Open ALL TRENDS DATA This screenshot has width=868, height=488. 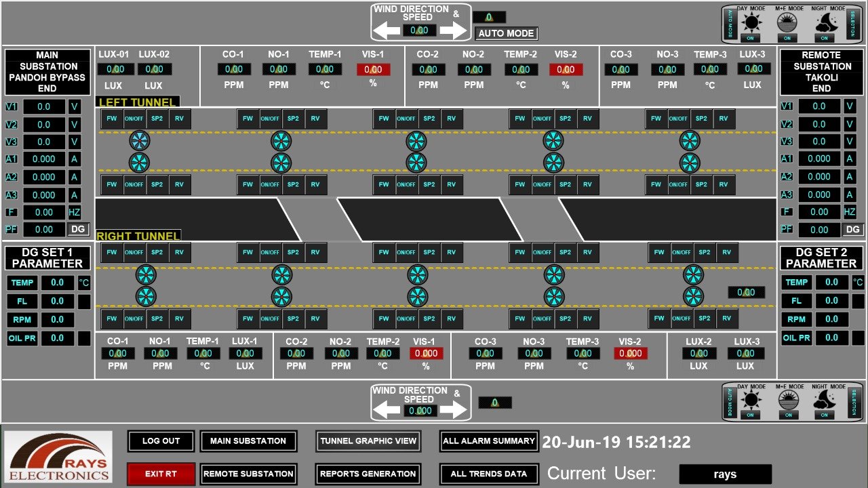coord(489,474)
